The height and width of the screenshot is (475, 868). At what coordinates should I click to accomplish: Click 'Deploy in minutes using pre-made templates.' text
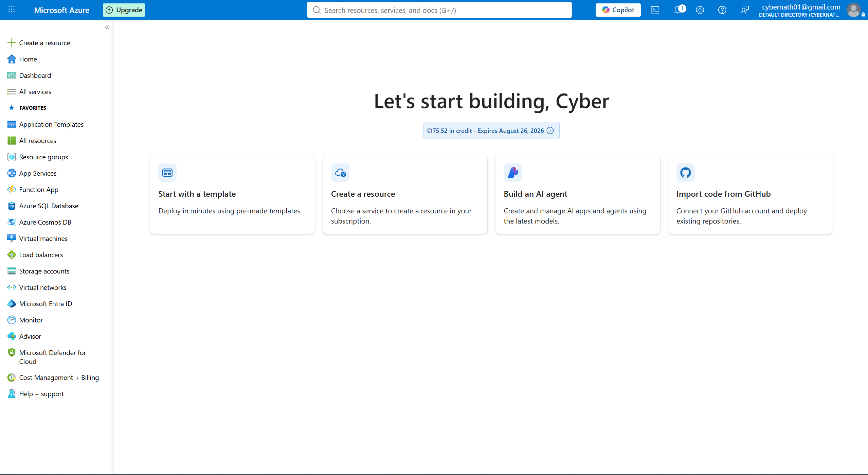pyautogui.click(x=230, y=211)
